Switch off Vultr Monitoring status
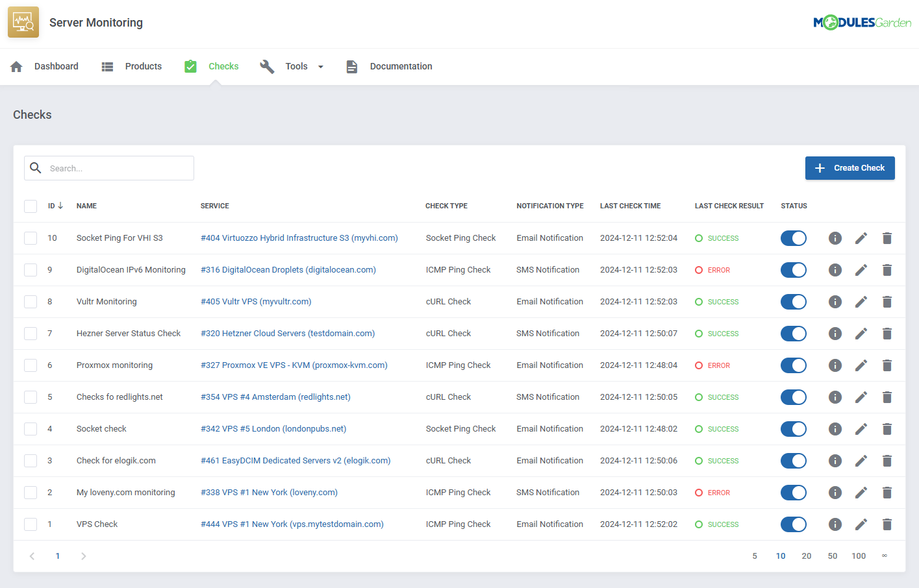 pos(794,302)
